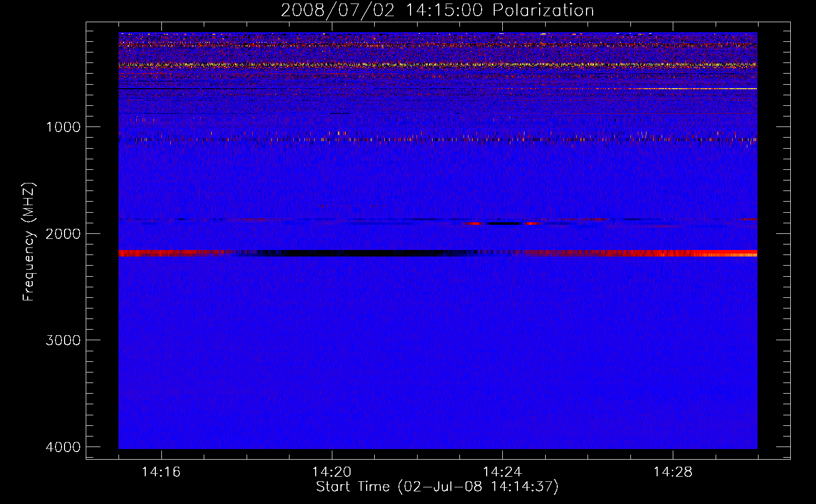816x504 pixels.
Task: Click the 'Start Time (02-Jul-08 14:14:37)' label
Action: pos(437,487)
